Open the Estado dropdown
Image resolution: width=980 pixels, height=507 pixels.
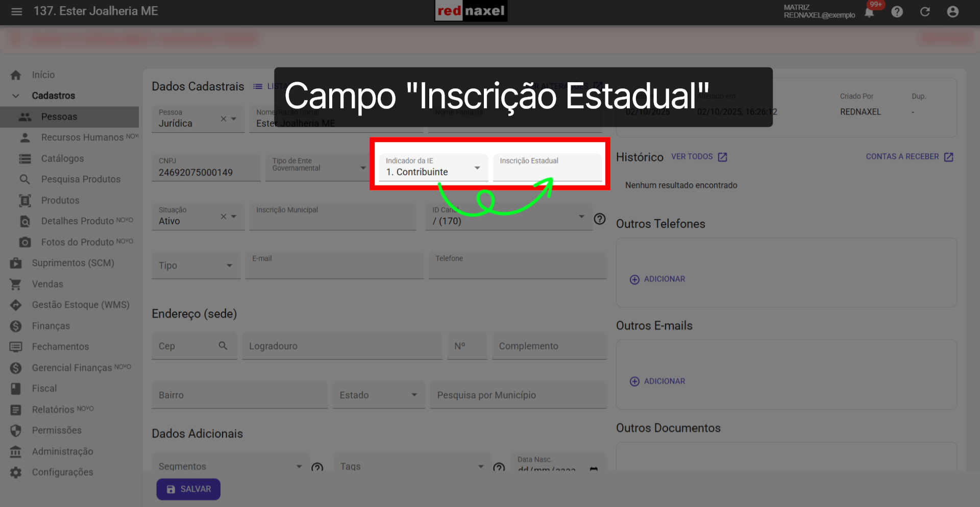(413, 395)
